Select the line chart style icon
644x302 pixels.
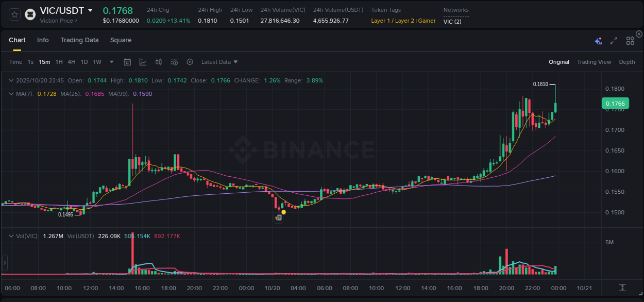[x=143, y=61]
